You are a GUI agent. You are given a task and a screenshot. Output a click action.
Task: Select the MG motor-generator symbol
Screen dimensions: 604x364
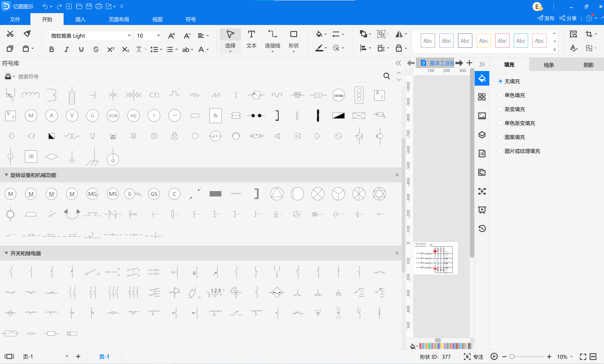point(92,194)
